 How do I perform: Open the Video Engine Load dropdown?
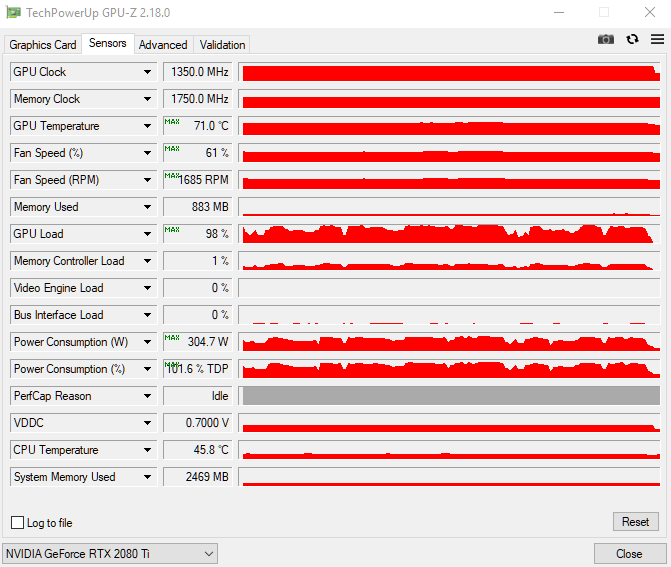83,288
